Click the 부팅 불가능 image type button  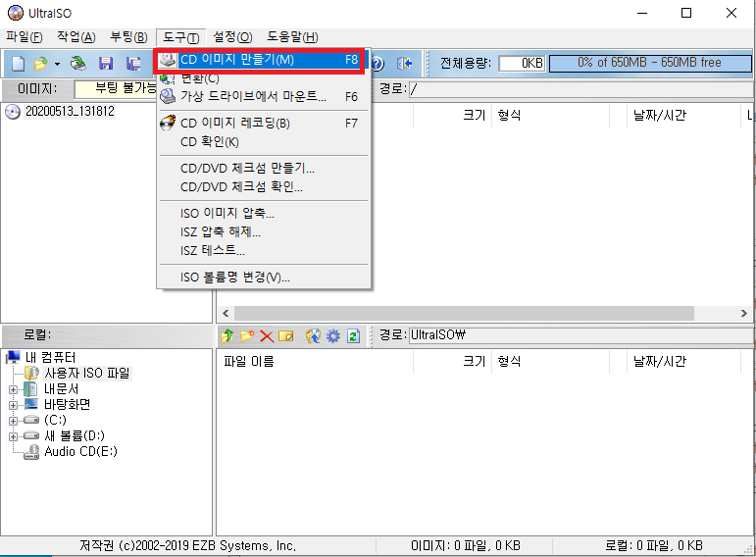coord(115,89)
